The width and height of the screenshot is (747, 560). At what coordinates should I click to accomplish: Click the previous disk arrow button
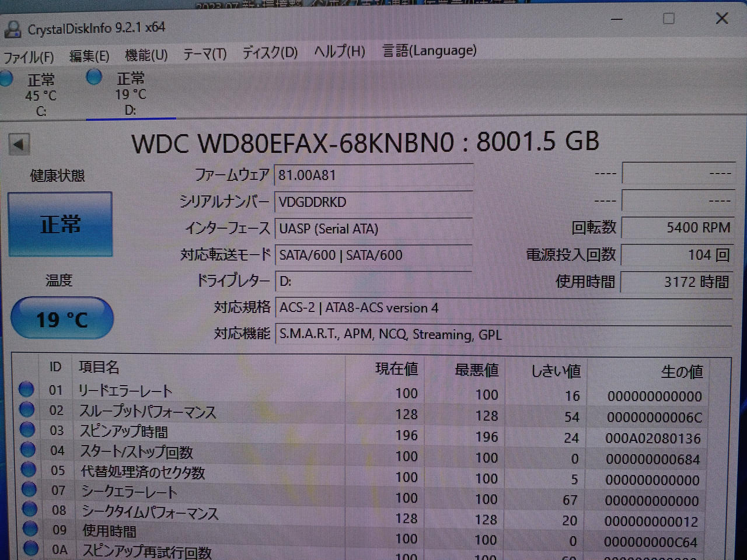pos(19,144)
